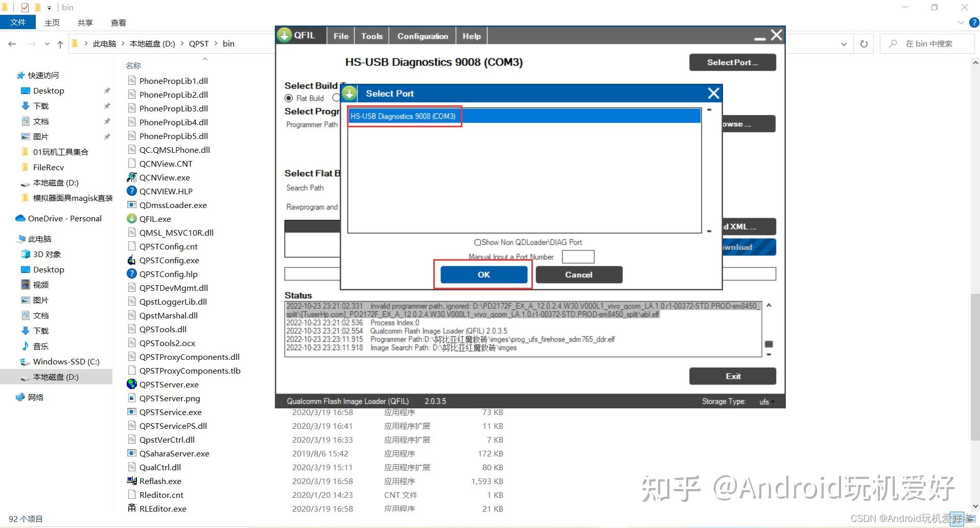Open the QFIL Tools menu
980x528 pixels.
click(x=371, y=36)
